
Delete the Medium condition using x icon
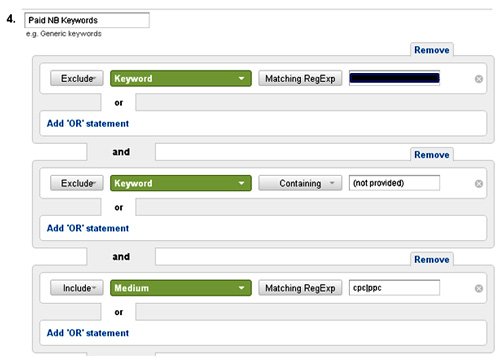(479, 288)
